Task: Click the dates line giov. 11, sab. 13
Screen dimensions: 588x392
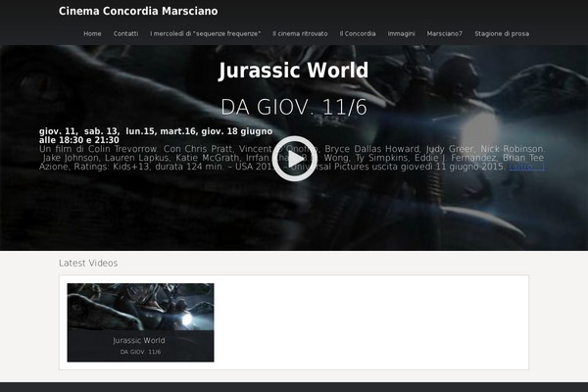Action: point(156,131)
